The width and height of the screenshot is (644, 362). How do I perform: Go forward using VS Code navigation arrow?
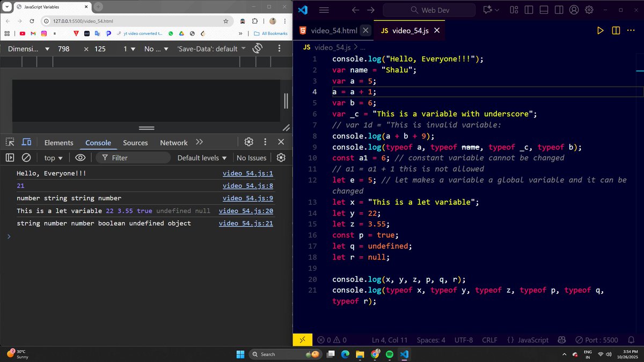click(371, 10)
